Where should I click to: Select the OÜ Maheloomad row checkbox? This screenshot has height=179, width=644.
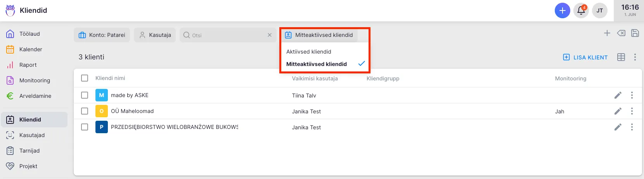(85, 111)
